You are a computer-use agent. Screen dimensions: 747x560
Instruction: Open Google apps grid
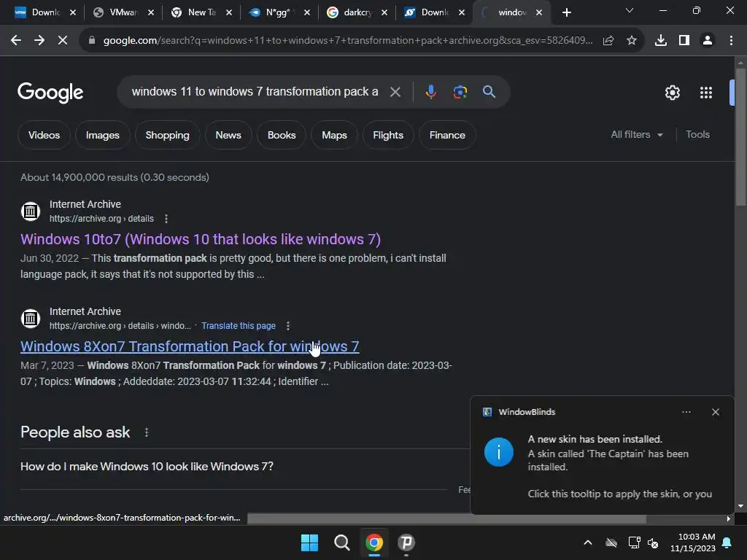706,93
